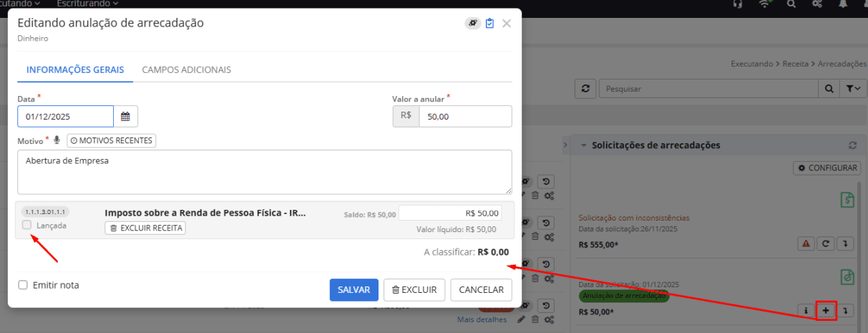Toggle the Lançada checkbox

[x=27, y=226]
